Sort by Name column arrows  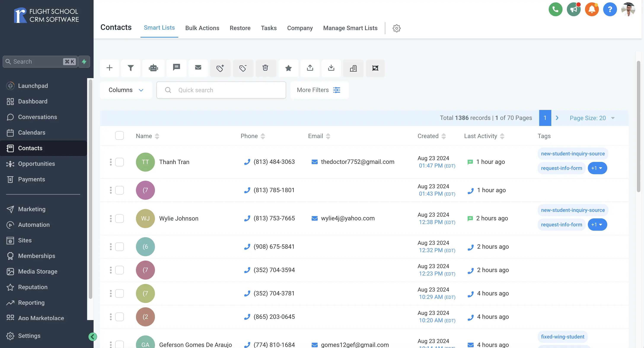click(x=157, y=136)
